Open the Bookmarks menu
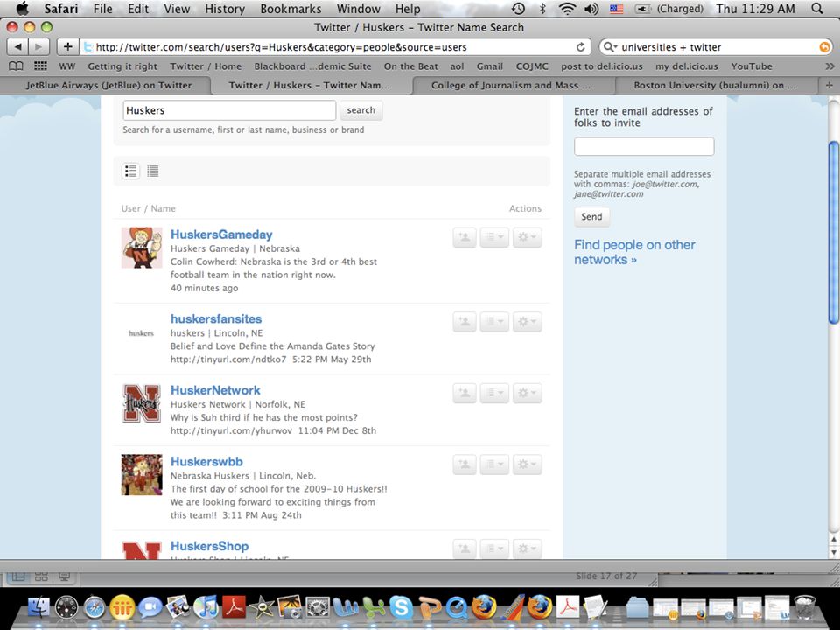Viewport: 840px width, 630px height. tap(290, 9)
